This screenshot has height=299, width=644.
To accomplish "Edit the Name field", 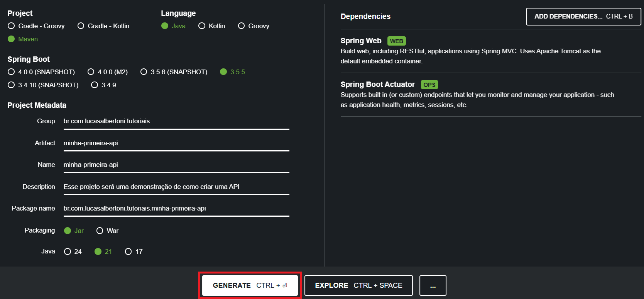I will (176, 165).
